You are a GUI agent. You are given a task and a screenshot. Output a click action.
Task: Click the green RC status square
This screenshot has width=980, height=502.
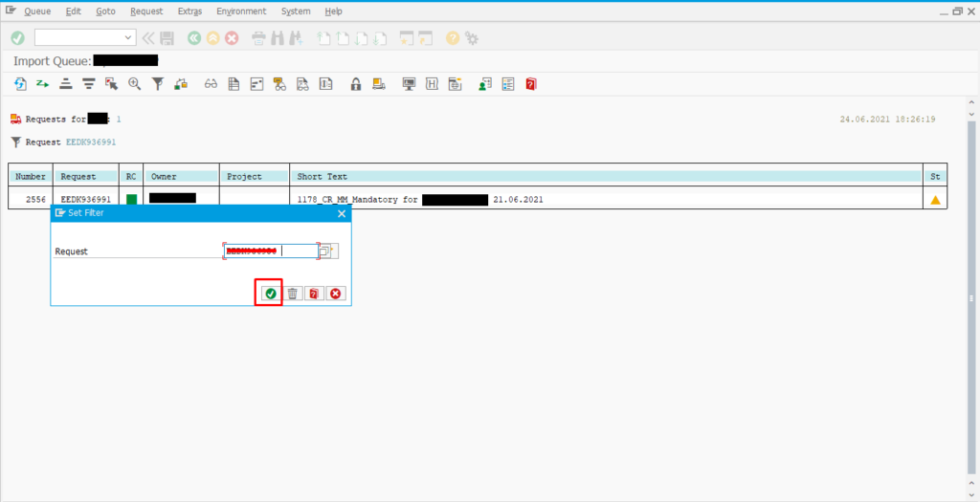[131, 200]
